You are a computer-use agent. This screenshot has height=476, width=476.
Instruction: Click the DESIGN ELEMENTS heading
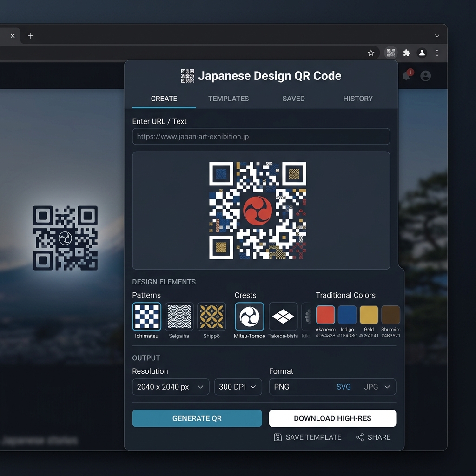[x=164, y=282]
